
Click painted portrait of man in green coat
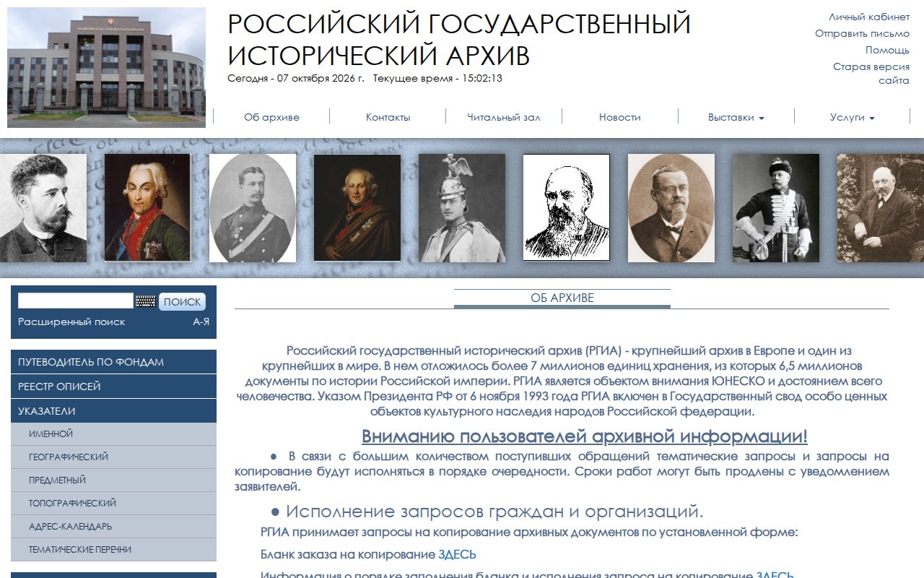[x=147, y=207]
